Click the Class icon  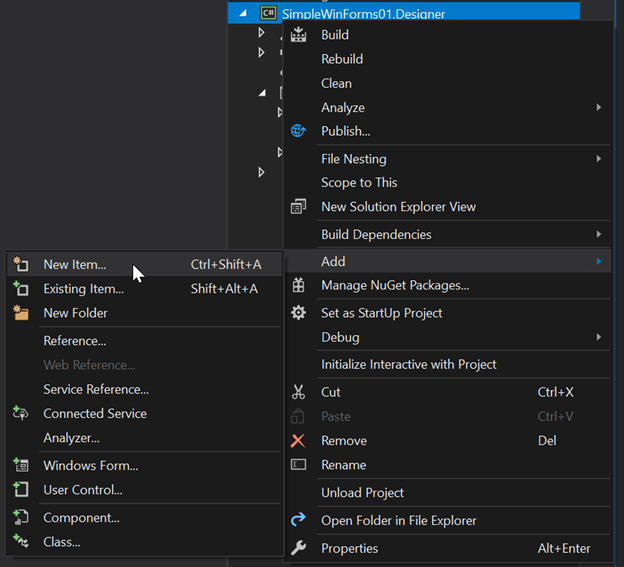click(x=21, y=542)
